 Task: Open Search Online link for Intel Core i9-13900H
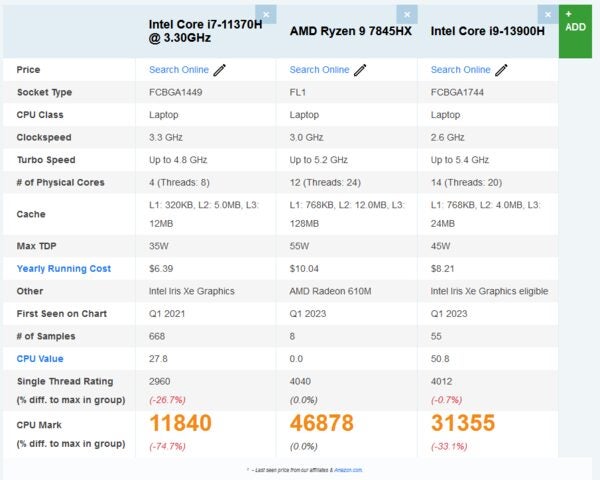pyautogui.click(x=460, y=70)
